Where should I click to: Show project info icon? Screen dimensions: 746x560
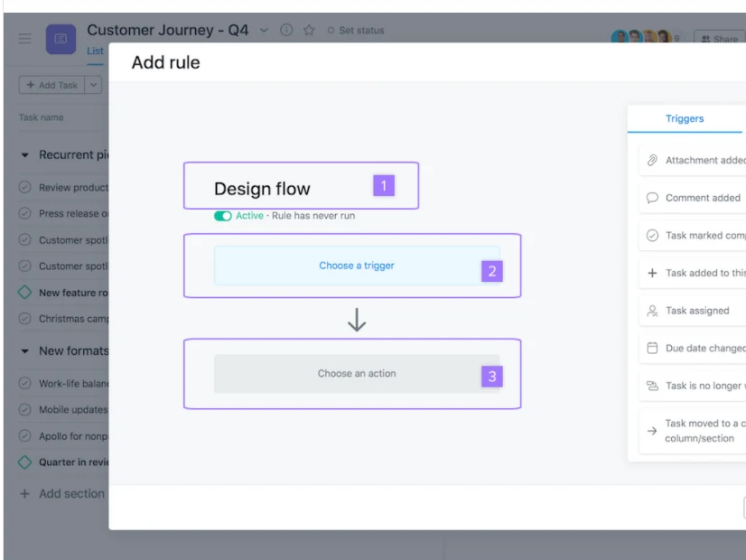286,30
